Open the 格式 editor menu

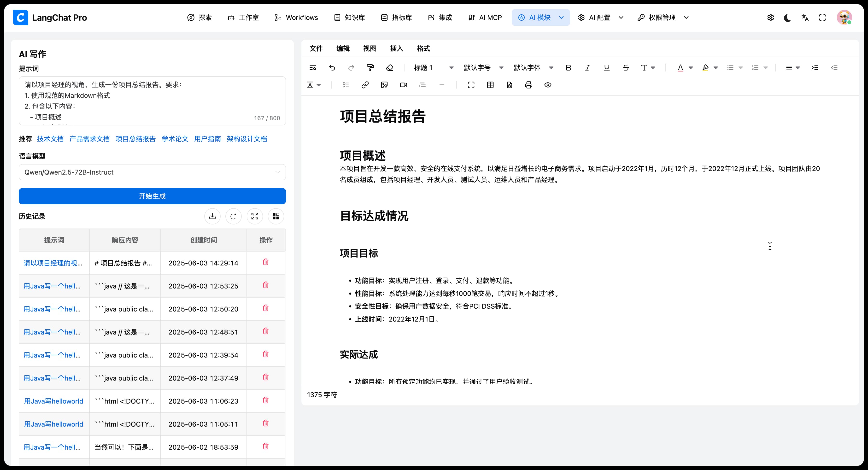coord(423,48)
